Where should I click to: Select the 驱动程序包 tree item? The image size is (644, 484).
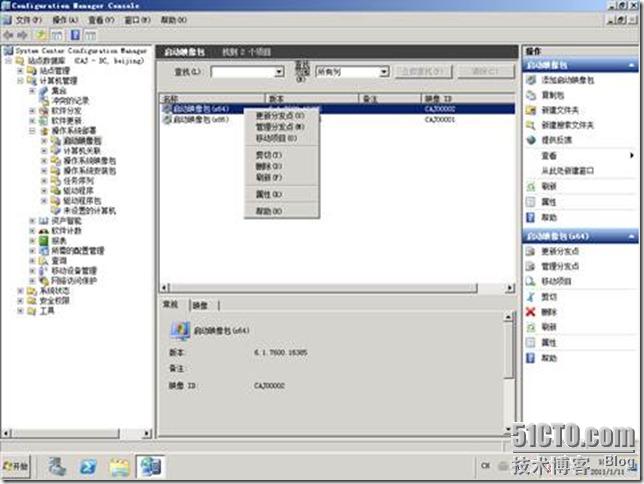[x=82, y=201]
